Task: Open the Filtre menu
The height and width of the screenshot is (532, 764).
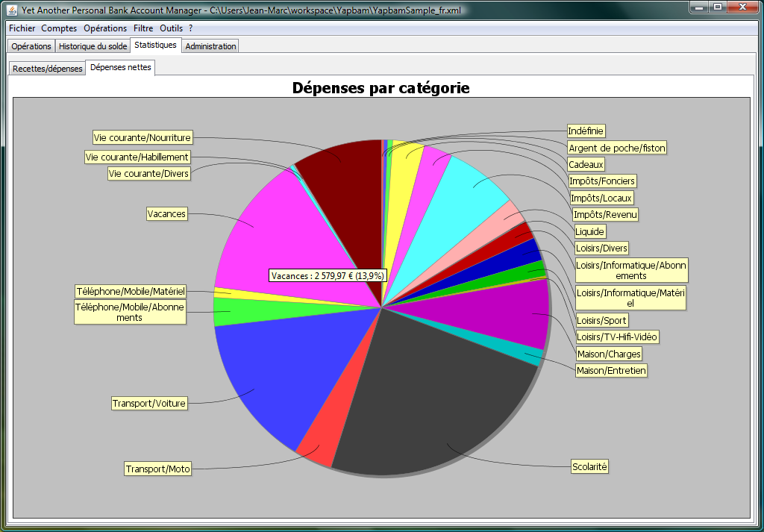Action: (143, 28)
